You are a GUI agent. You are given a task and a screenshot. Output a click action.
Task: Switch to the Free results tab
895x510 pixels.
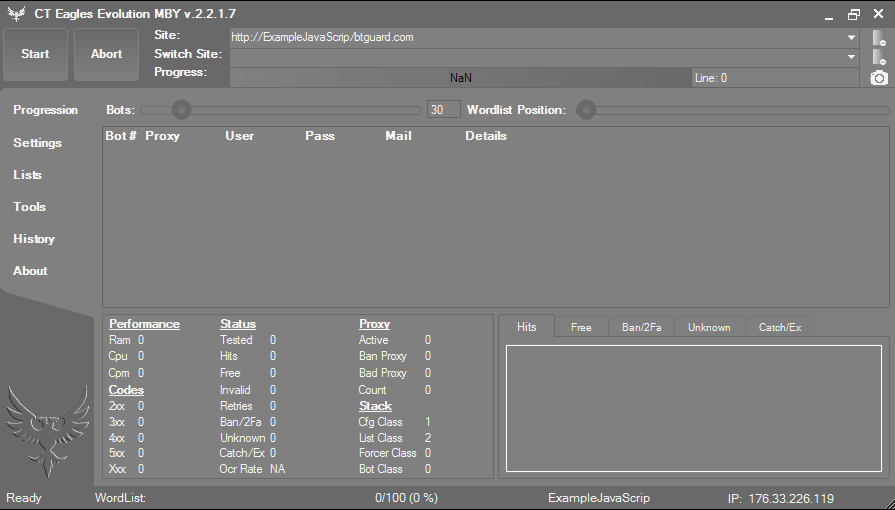pos(581,327)
